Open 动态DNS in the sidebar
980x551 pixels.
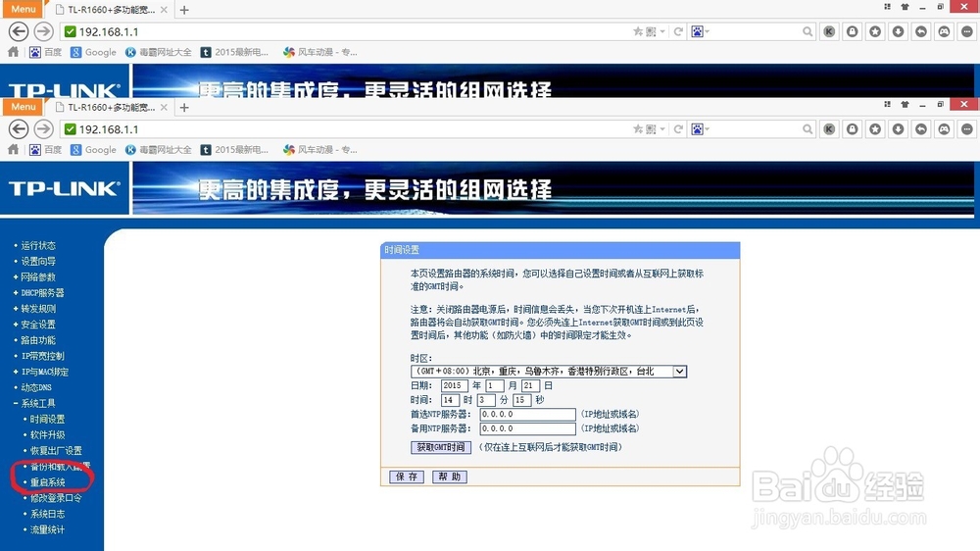coord(36,388)
